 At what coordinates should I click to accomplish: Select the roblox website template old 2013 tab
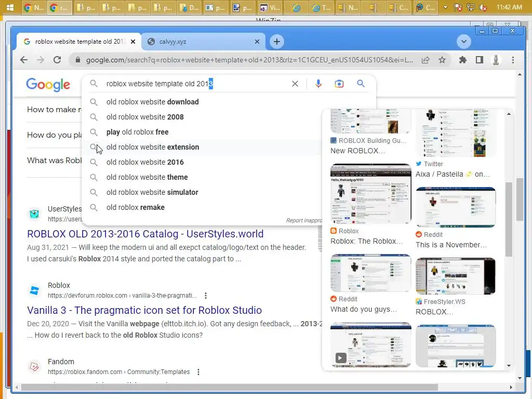79,42
